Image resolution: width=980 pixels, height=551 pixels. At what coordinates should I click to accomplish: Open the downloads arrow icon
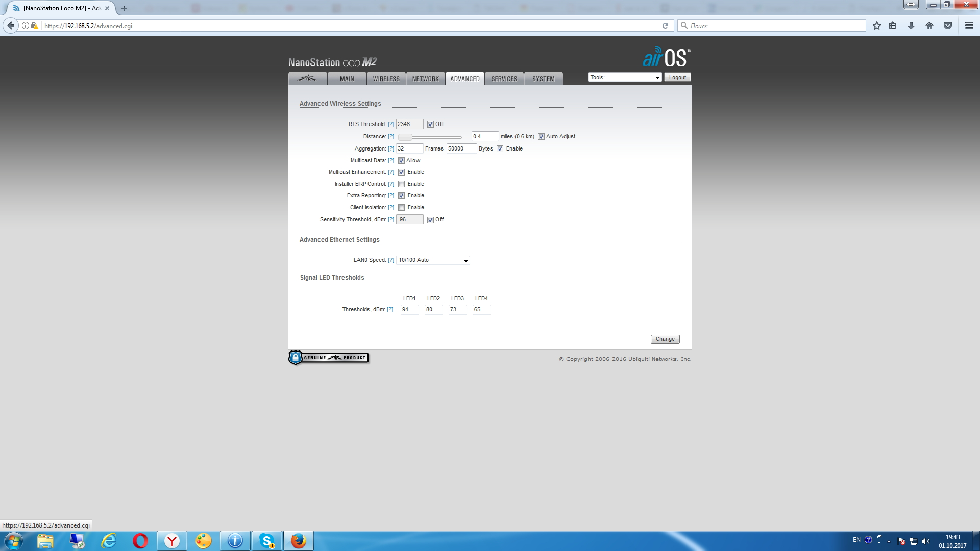tap(911, 26)
